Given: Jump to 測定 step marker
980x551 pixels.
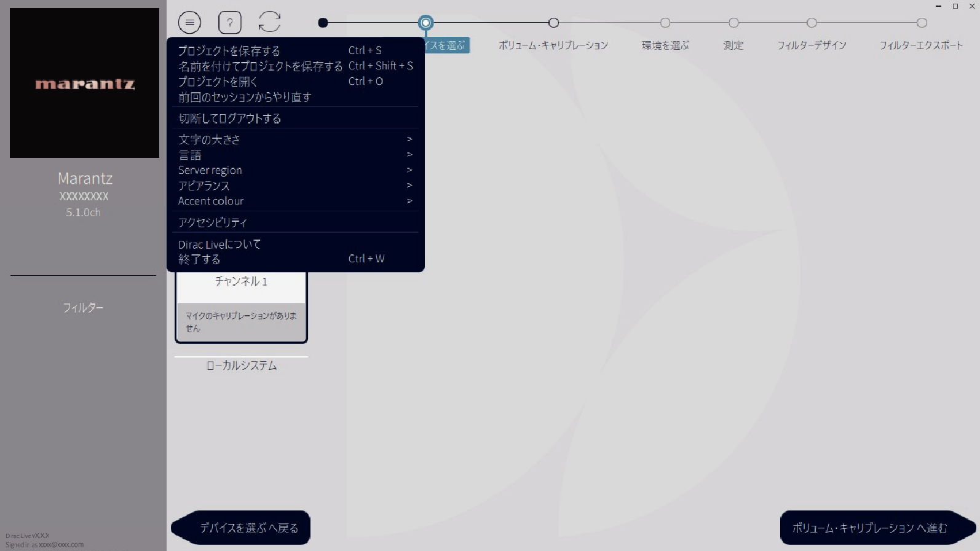Looking at the screenshot, I should click(733, 23).
